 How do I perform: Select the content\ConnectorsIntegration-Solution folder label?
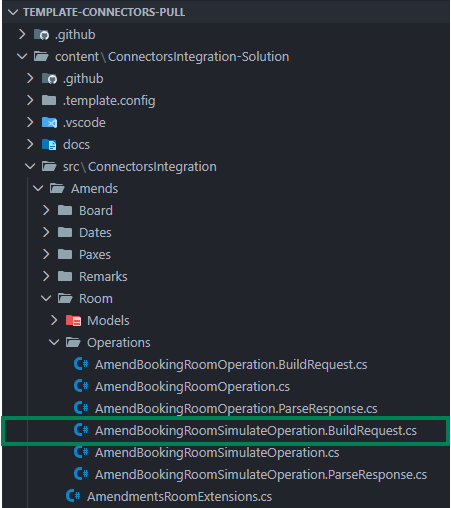coord(172,57)
